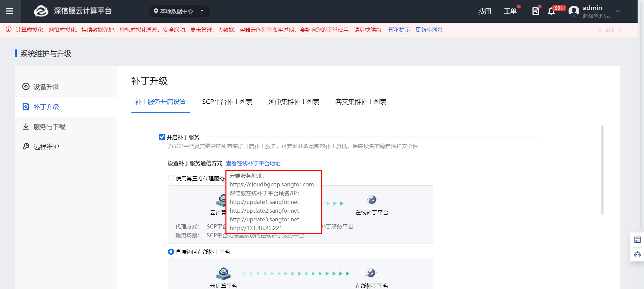Select 服务与下载 in the sidebar
The height and width of the screenshot is (289, 644).
point(66,127)
